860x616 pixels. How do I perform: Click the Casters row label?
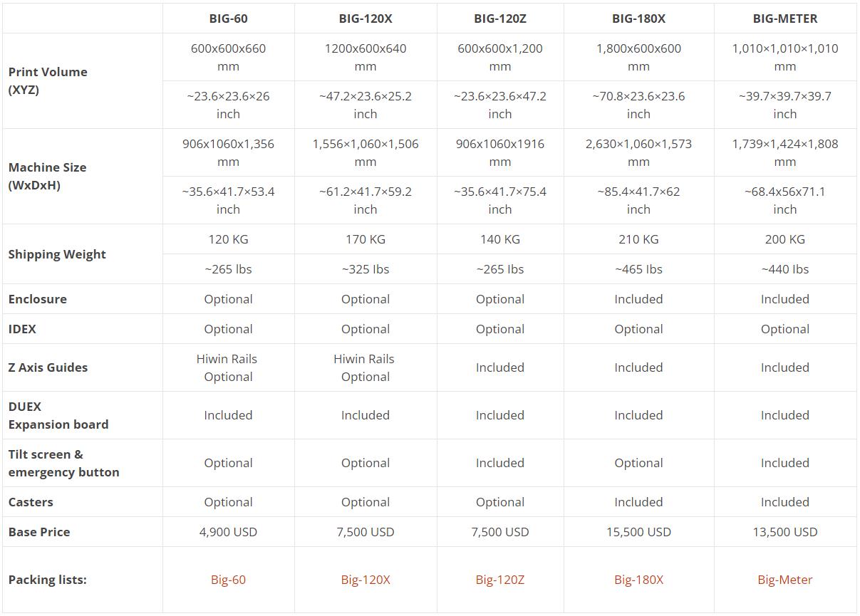[31, 502]
